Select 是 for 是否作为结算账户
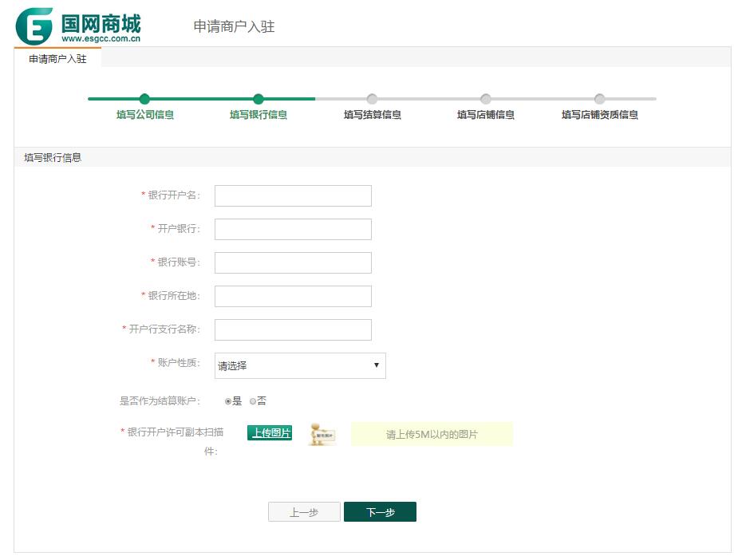Screen dimensions: 746x560 [x=228, y=401]
